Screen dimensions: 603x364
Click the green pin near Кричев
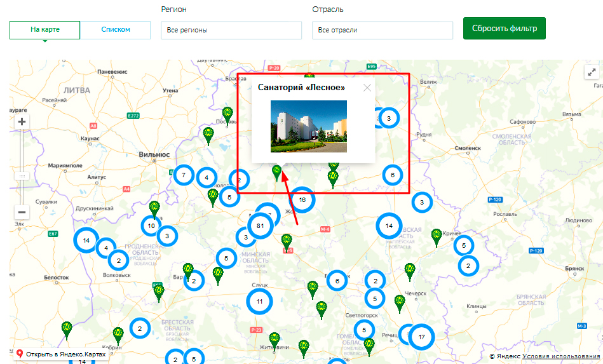(437, 236)
